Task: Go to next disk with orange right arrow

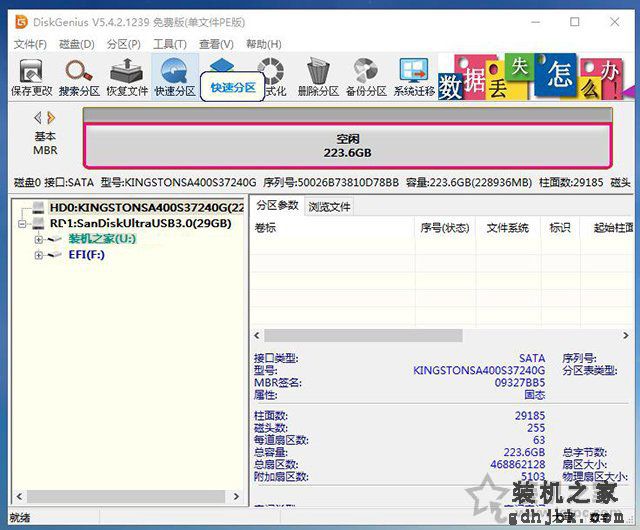Action: tap(51, 118)
